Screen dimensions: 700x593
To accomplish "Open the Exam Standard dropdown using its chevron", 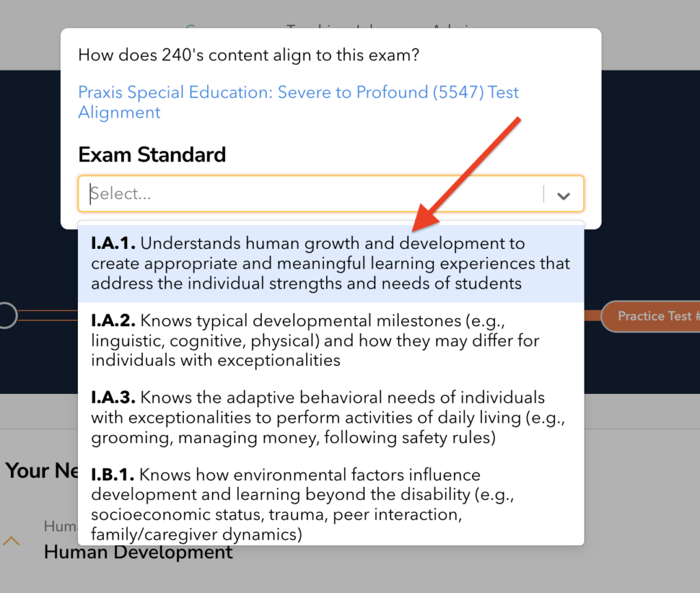I will (x=563, y=194).
